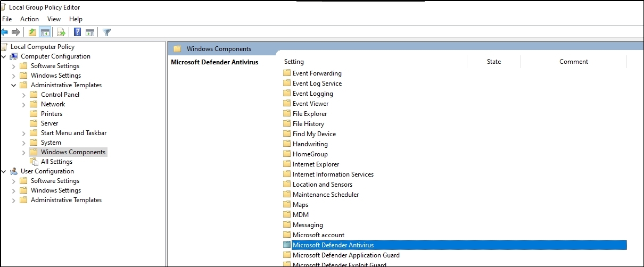Select Local Computer Policy root node
The width and height of the screenshot is (644, 267).
coord(43,47)
